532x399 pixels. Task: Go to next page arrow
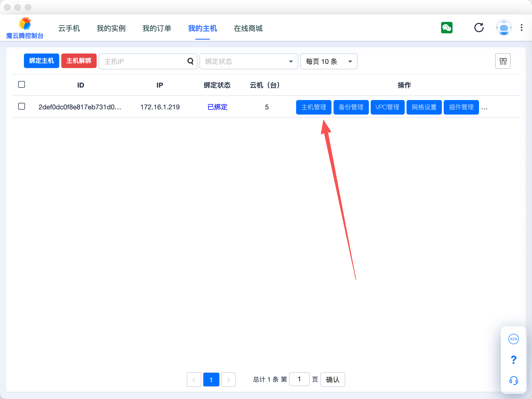click(x=228, y=380)
